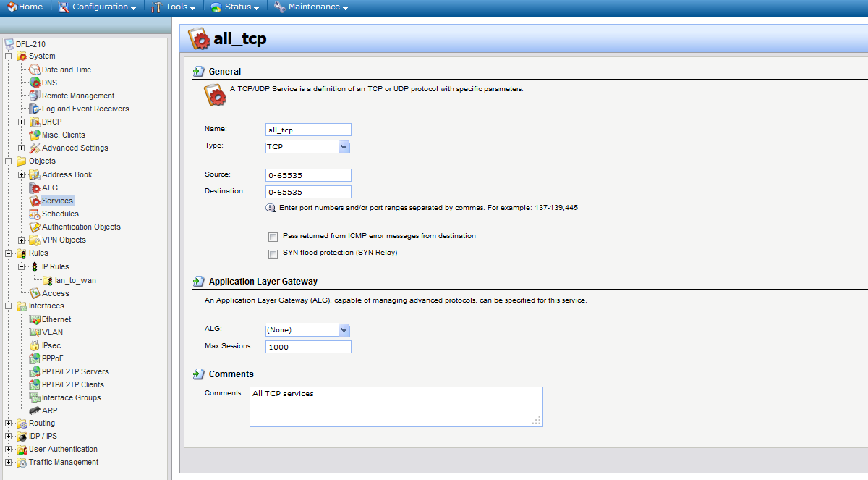Click the Comments text area
The width and height of the screenshot is (868, 480).
pyautogui.click(x=396, y=407)
